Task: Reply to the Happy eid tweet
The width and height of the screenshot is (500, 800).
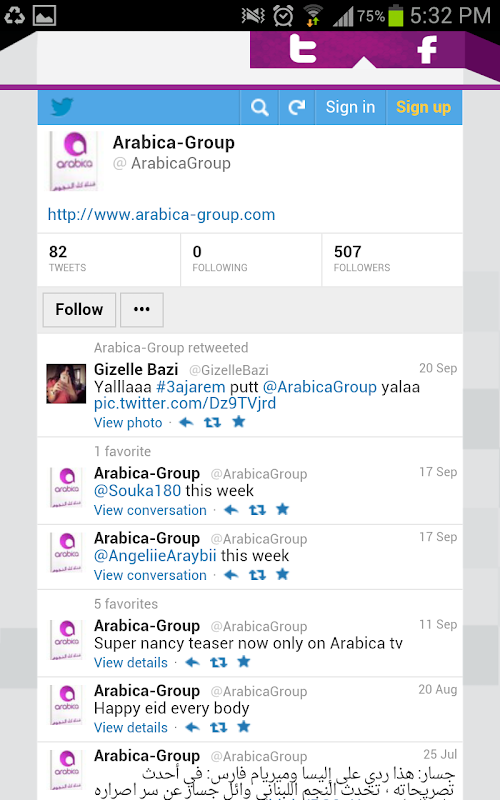Action: pos(192,727)
